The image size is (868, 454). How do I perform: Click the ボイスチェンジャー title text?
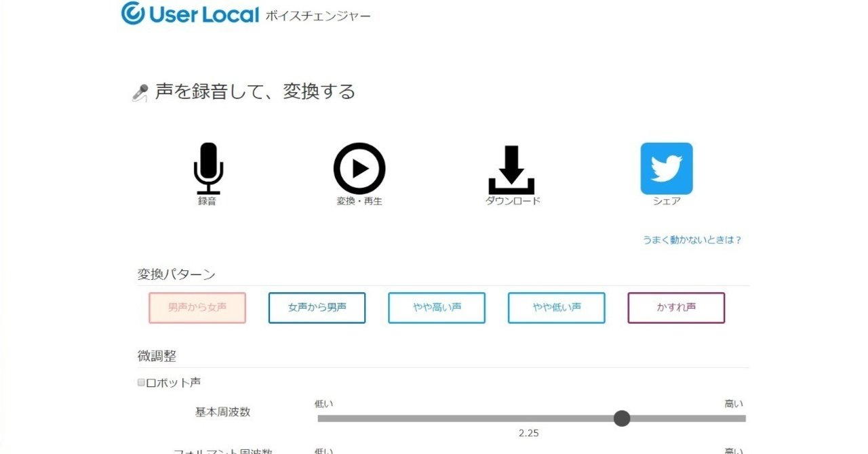coord(318,15)
